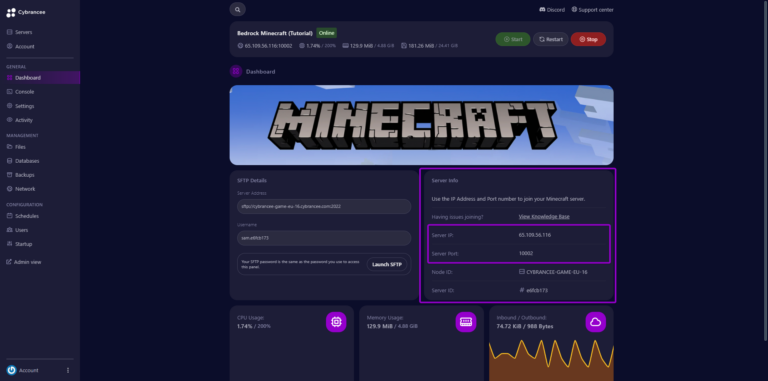Viewport: 768px width, 381px height.
Task: Click the page vertical scrollbar
Action: tap(766, 171)
